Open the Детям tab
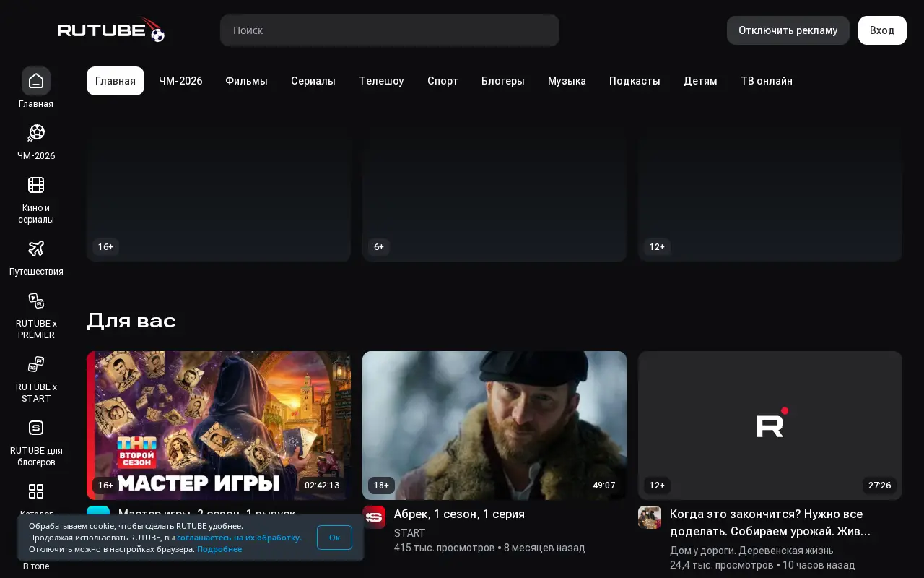924x578 pixels. click(700, 81)
